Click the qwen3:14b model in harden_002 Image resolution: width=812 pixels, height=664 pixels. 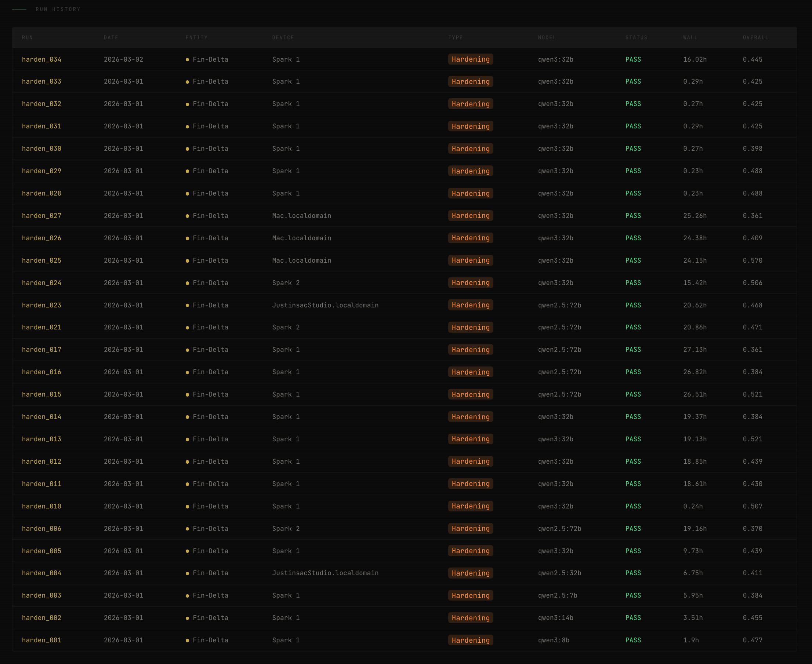tap(555, 618)
